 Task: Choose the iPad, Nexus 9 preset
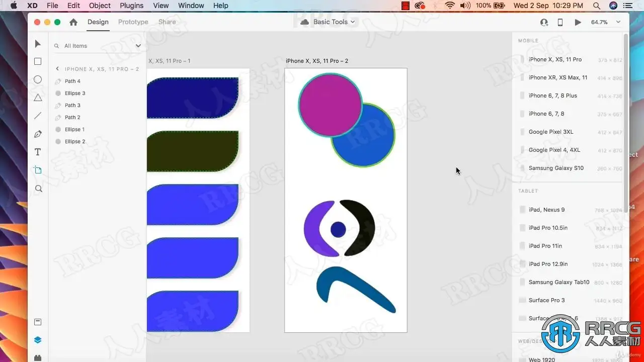[x=571, y=210]
